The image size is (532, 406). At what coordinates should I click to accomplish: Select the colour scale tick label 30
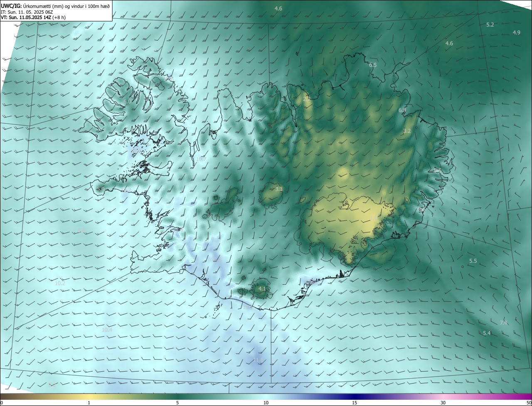443,403
